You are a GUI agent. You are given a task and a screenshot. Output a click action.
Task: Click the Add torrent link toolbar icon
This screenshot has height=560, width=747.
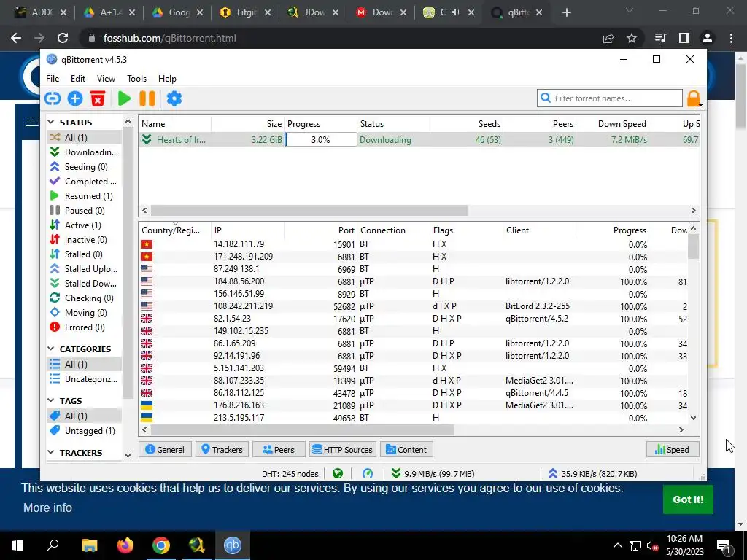(53, 98)
